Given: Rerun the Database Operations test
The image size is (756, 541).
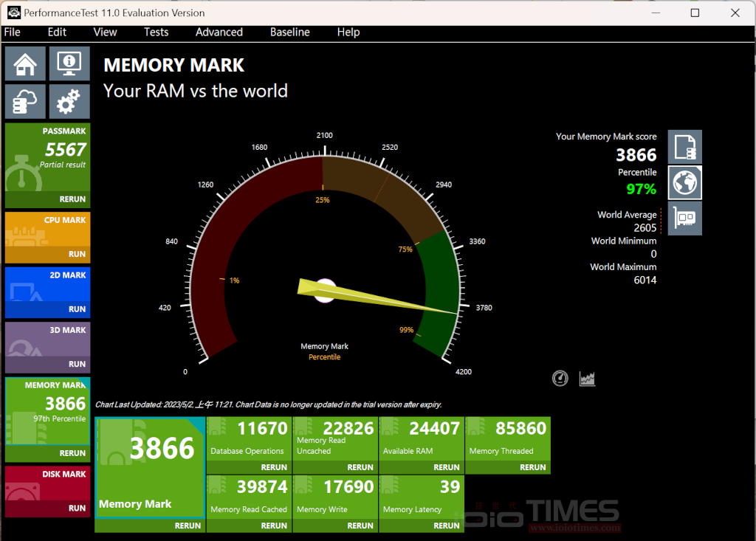Looking at the screenshot, I should tap(274, 467).
